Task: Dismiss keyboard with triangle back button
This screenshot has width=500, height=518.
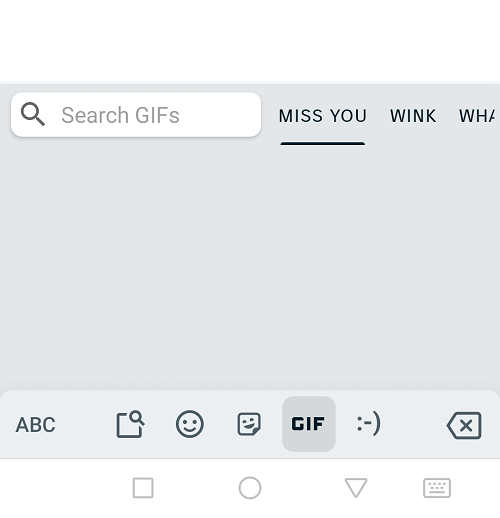Action: tap(356, 488)
